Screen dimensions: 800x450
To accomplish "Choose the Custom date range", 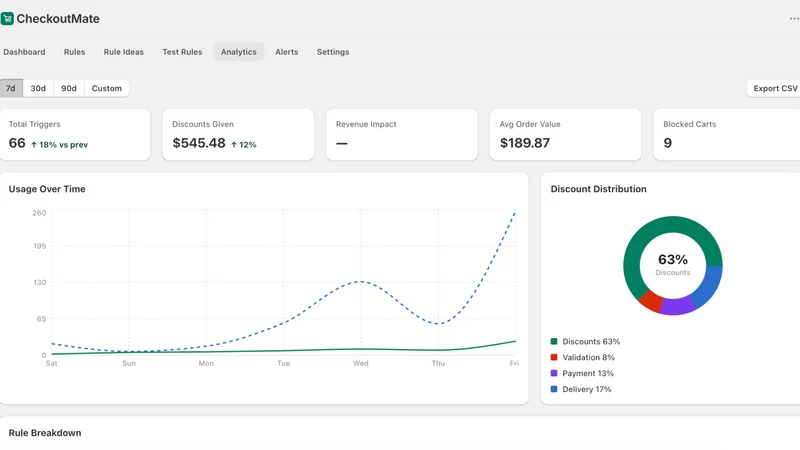I will [107, 88].
